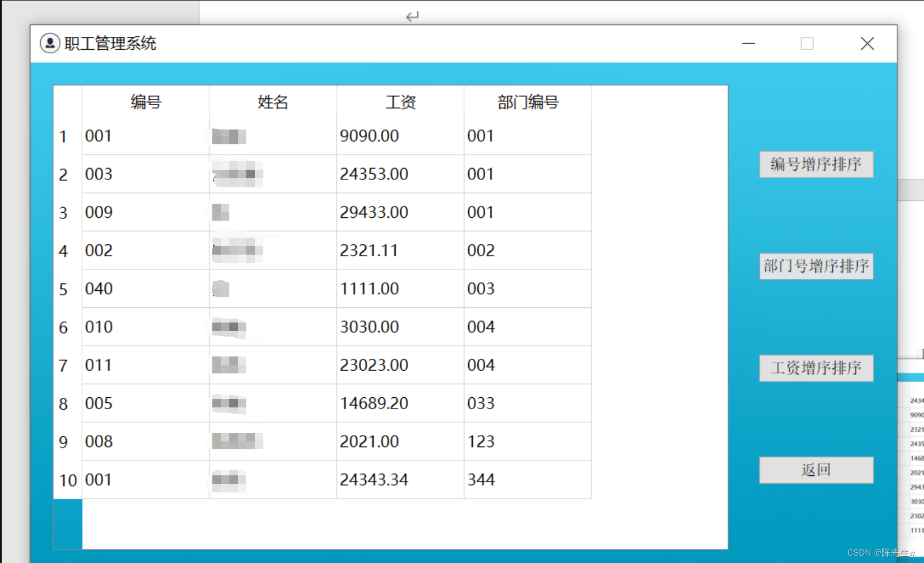Click the 编号增序排序 button
Image resolution: width=924 pixels, height=563 pixels.
pyautogui.click(x=816, y=165)
